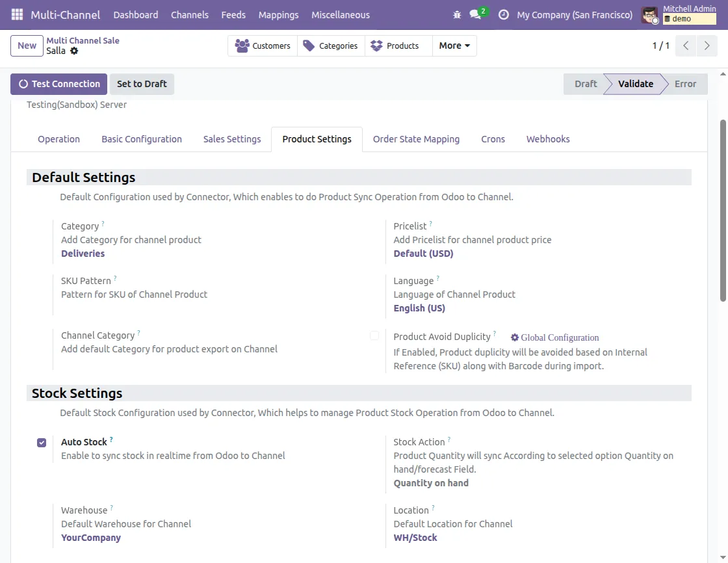728x563 pixels.
Task: Open the More dropdown
Action: 454,46
